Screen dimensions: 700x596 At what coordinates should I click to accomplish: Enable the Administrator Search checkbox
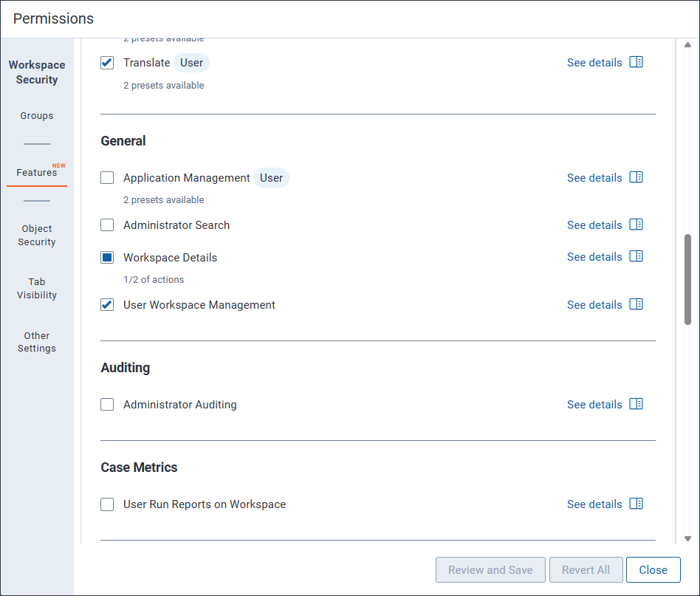(x=107, y=225)
